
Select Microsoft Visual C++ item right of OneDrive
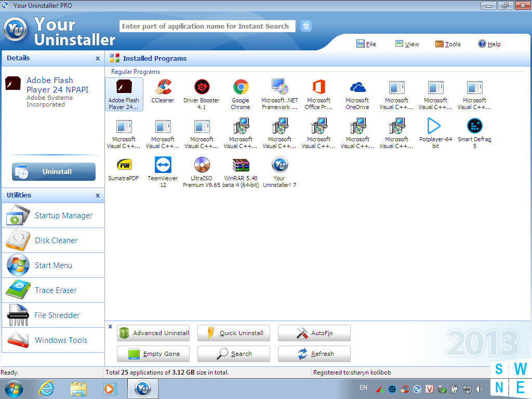[x=396, y=94]
